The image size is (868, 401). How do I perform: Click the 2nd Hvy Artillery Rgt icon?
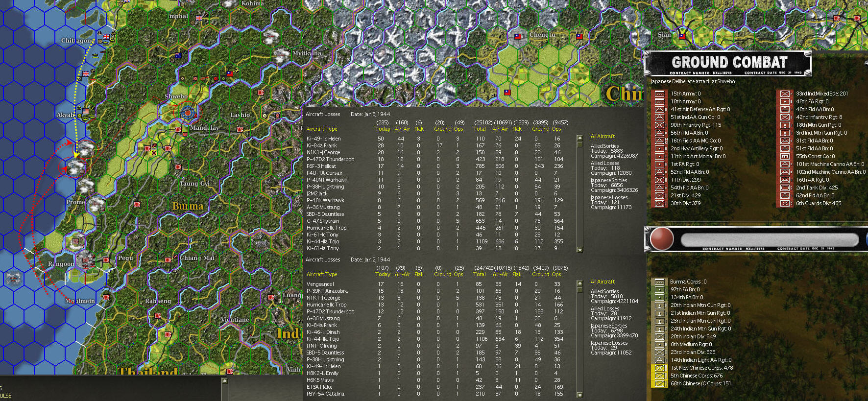click(x=659, y=148)
